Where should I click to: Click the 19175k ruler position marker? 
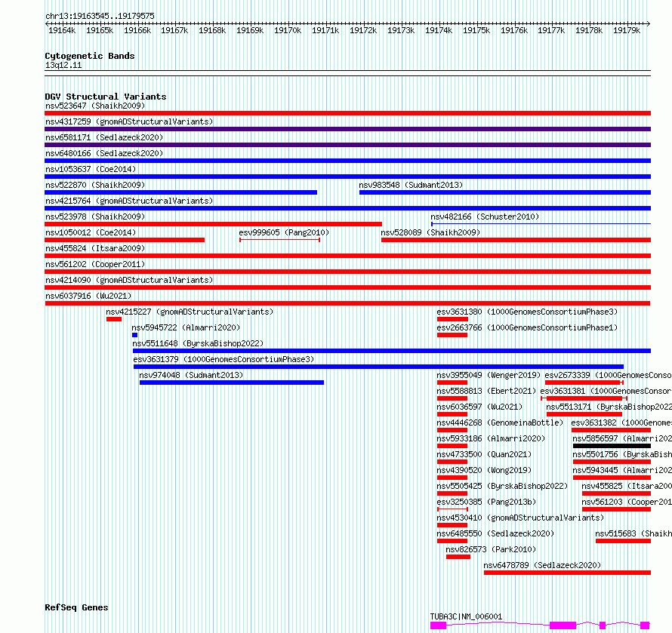coord(476,30)
